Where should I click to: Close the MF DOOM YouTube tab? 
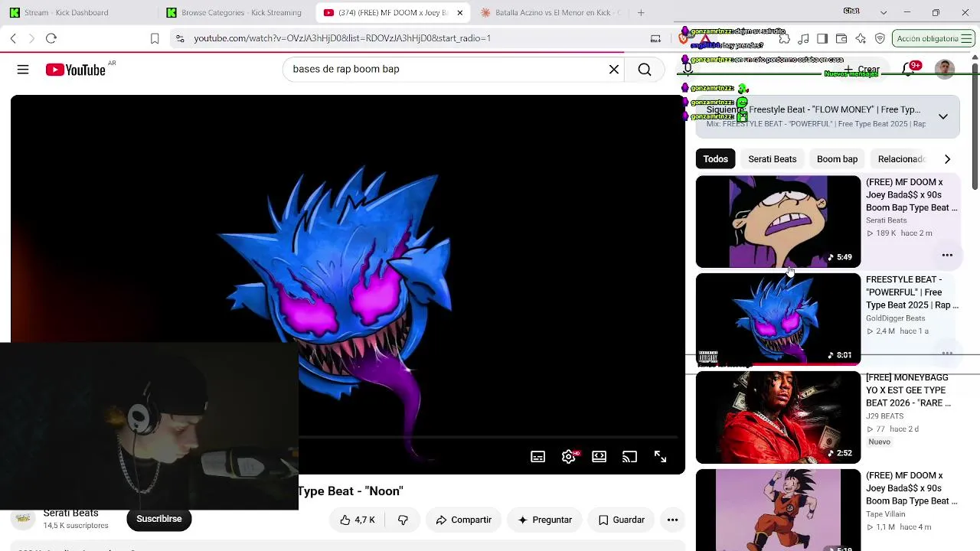[459, 12]
